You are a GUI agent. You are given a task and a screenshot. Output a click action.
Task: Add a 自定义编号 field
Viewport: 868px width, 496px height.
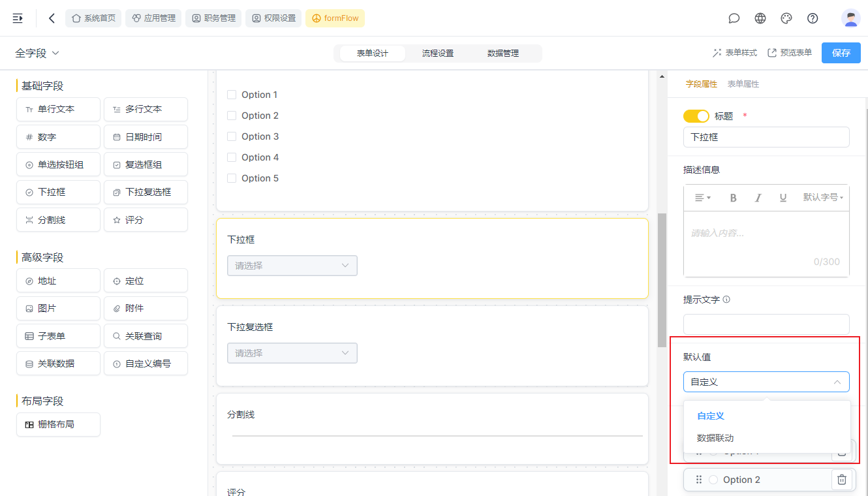(x=146, y=364)
